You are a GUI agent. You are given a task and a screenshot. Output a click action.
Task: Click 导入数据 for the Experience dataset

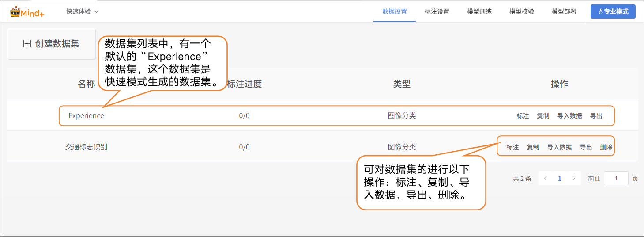pyautogui.click(x=569, y=116)
